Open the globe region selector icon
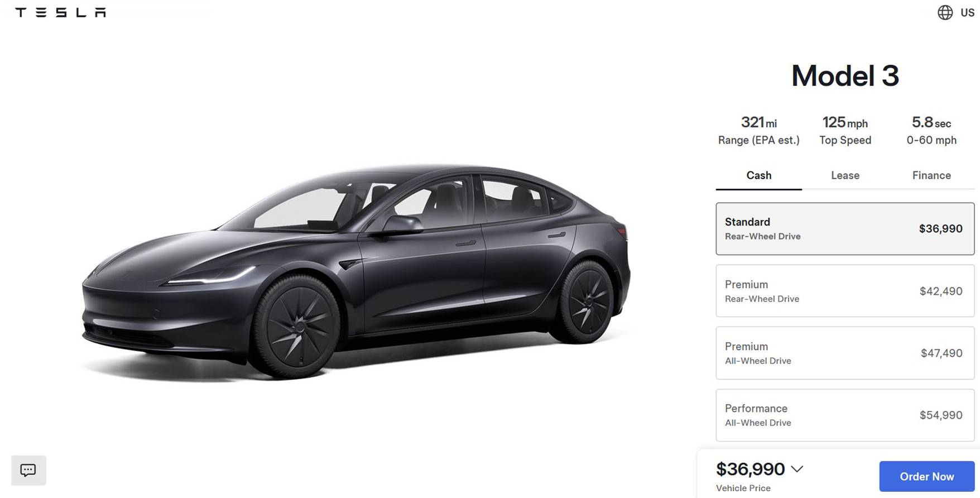 pos(945,12)
